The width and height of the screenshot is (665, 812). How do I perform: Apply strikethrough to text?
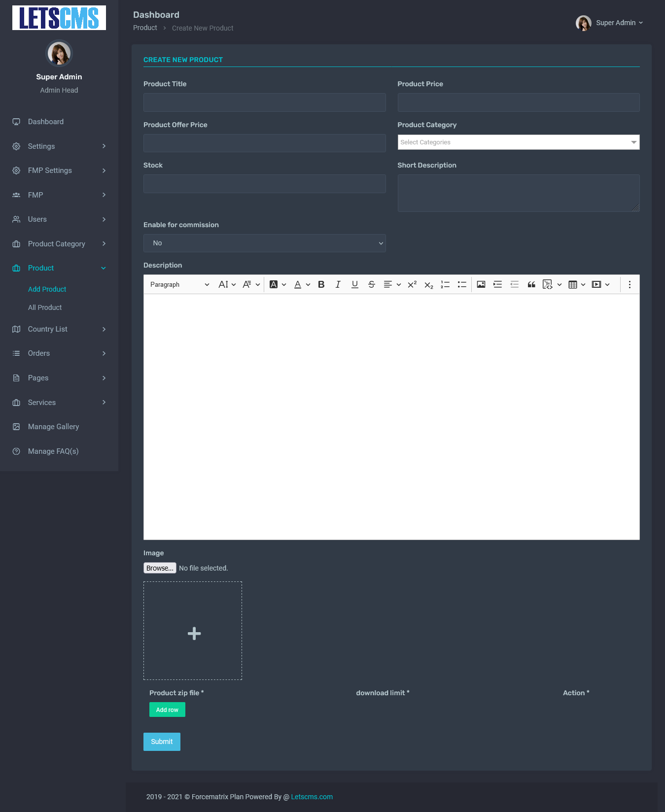(372, 284)
